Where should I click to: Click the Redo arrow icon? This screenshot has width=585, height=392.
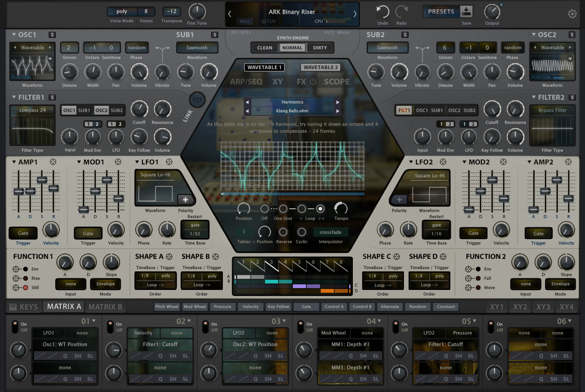(x=402, y=12)
